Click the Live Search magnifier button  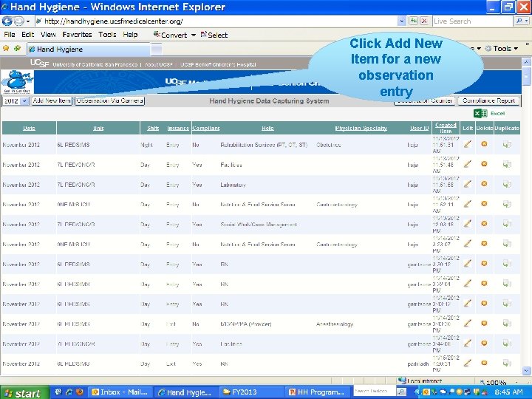click(519, 21)
